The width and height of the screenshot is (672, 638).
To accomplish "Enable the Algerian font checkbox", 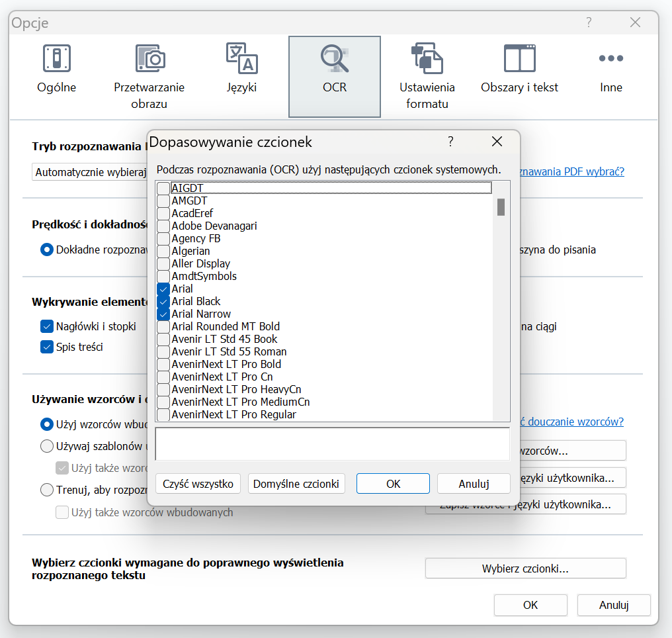I will point(163,251).
